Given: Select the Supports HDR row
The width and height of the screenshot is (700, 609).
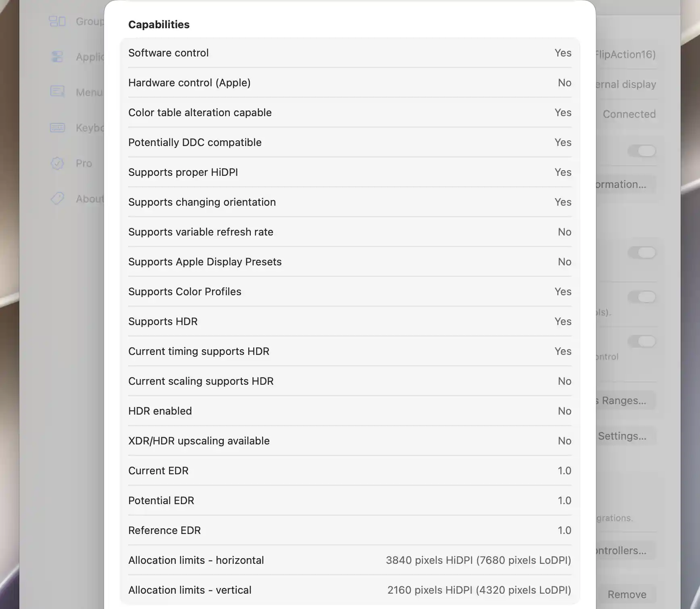Looking at the screenshot, I should click(x=350, y=321).
